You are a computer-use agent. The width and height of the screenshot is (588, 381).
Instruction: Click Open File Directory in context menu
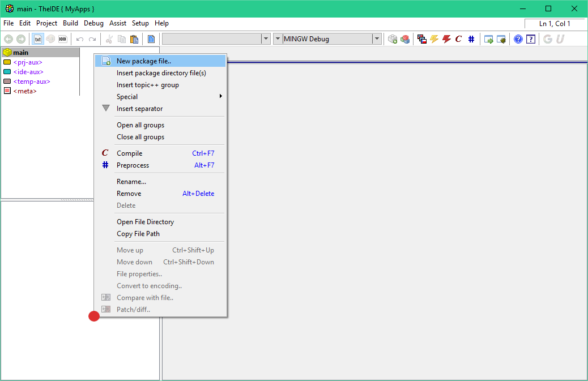[145, 222]
